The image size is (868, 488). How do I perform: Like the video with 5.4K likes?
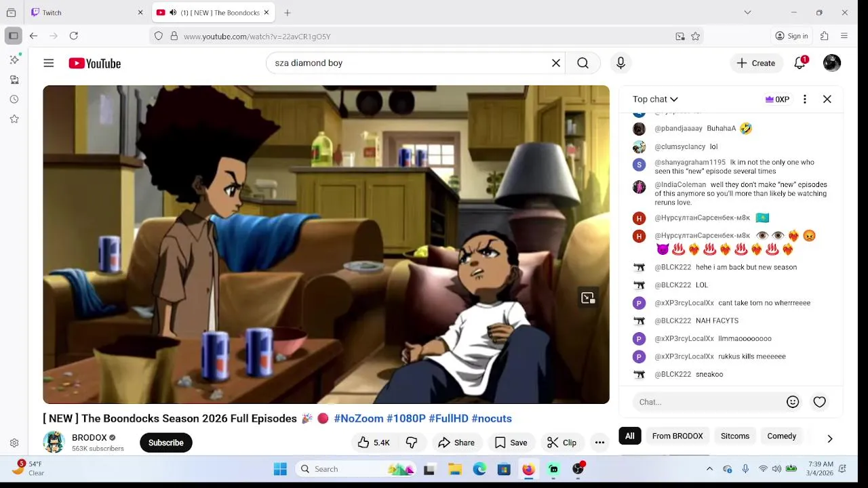(x=374, y=443)
